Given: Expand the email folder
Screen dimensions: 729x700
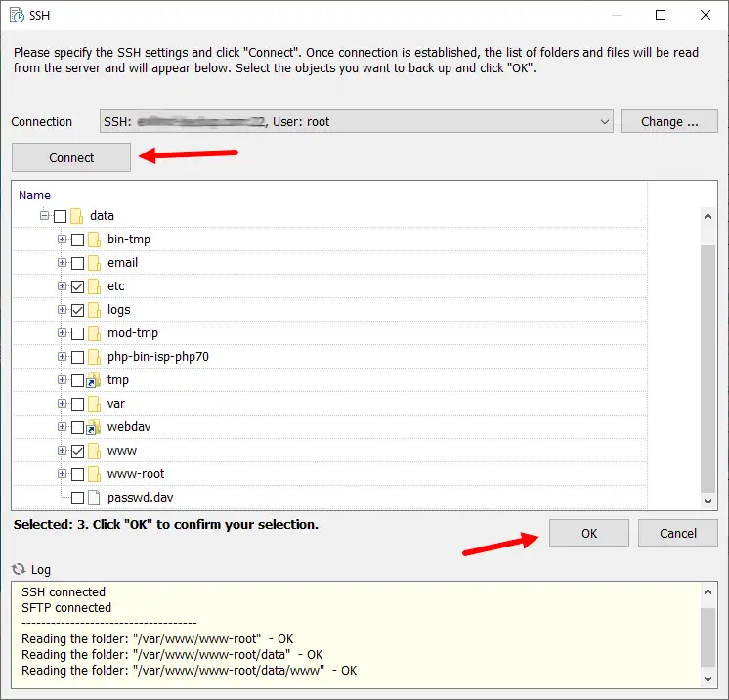Looking at the screenshot, I should [62, 262].
